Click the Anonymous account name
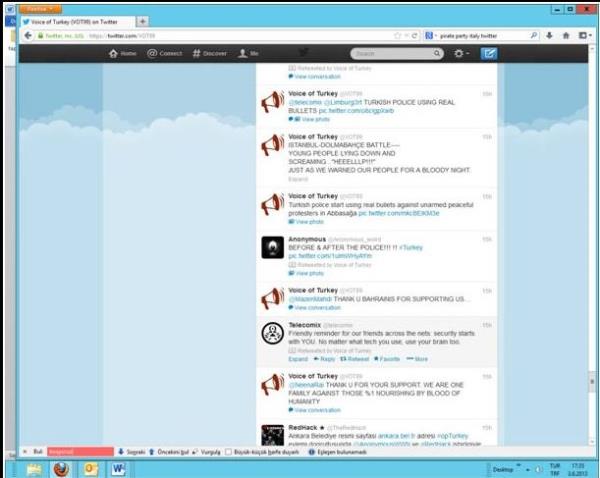This screenshot has width=600, height=478. (x=307, y=239)
